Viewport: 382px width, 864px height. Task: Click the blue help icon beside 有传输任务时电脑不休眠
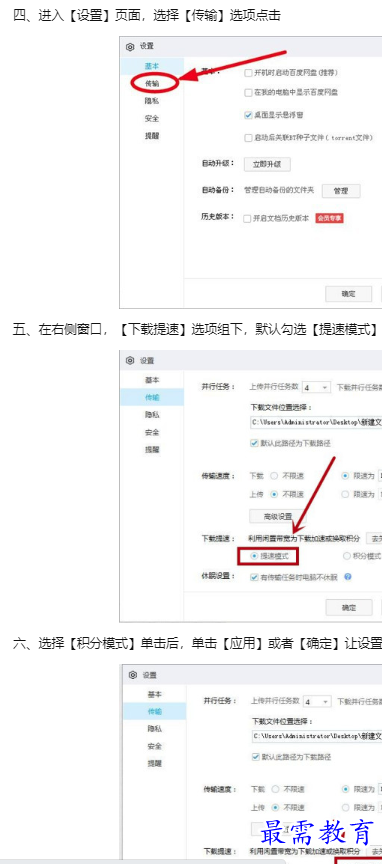[348, 577]
